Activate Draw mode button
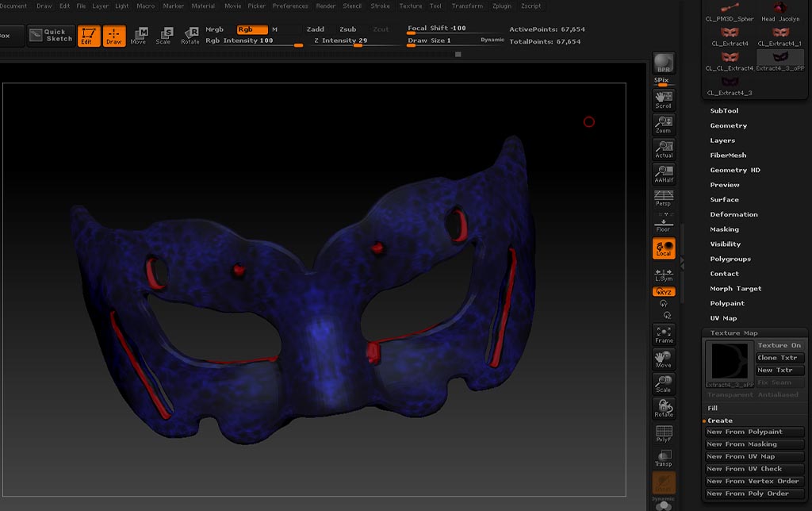This screenshot has height=511, width=812. tap(114, 36)
